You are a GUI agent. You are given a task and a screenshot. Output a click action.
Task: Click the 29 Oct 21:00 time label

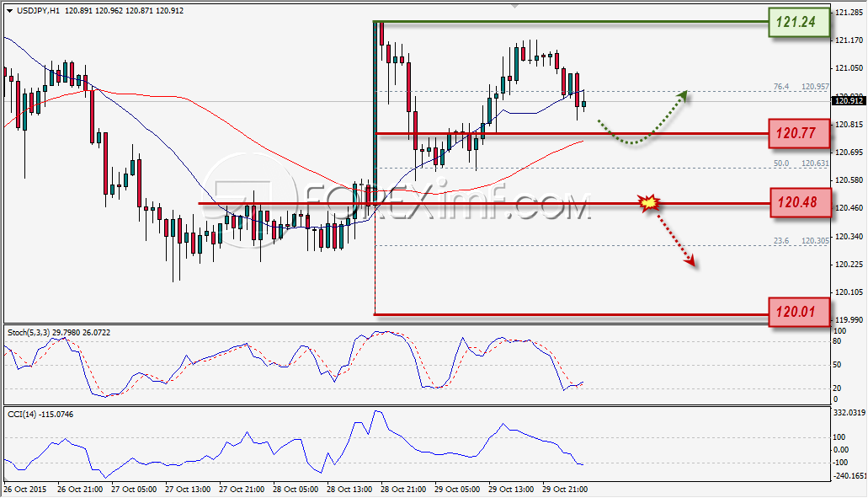(x=564, y=490)
